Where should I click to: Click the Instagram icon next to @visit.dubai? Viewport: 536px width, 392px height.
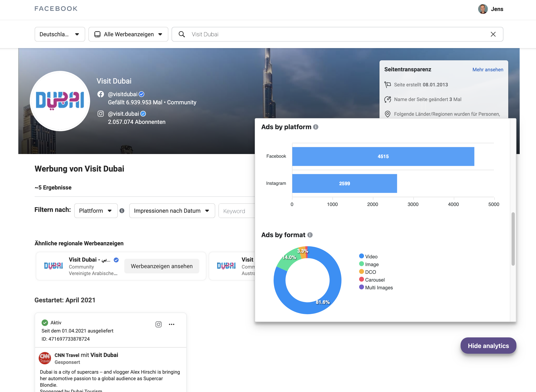[x=101, y=114]
